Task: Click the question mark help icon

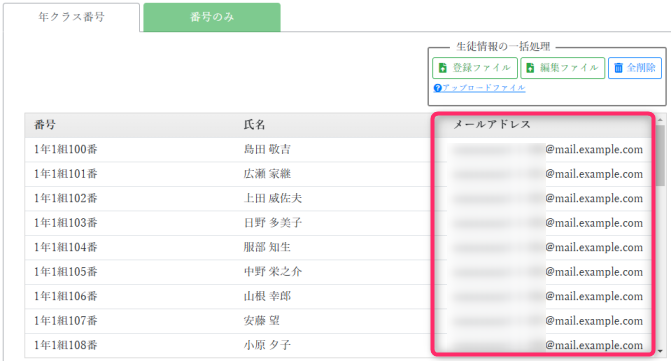Action: click(437, 88)
